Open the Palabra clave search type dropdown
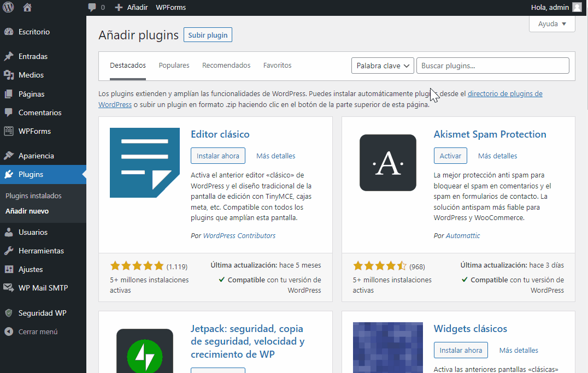 [383, 66]
